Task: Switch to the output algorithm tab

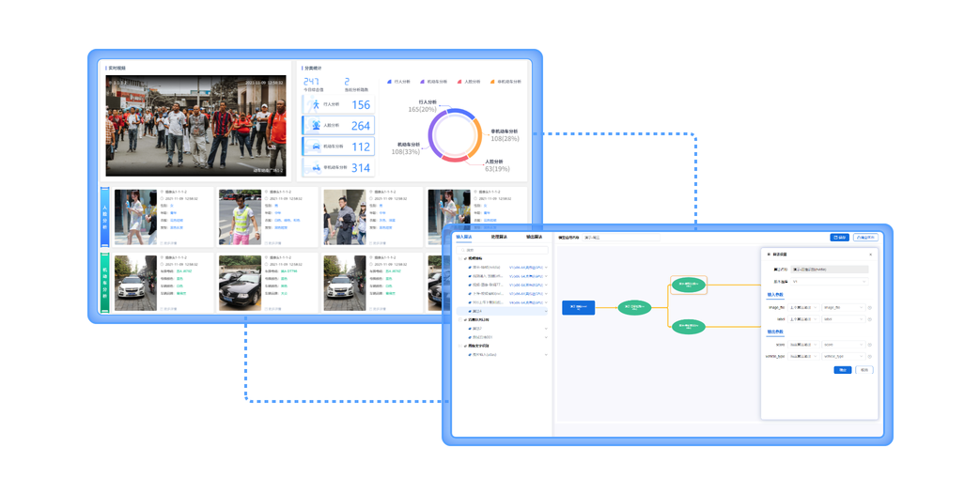Action: pos(534,237)
